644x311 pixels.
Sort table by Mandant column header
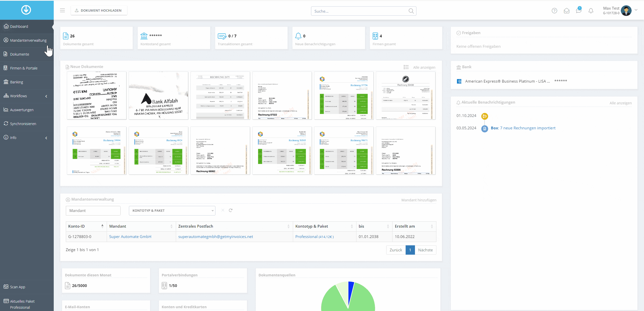141,226
